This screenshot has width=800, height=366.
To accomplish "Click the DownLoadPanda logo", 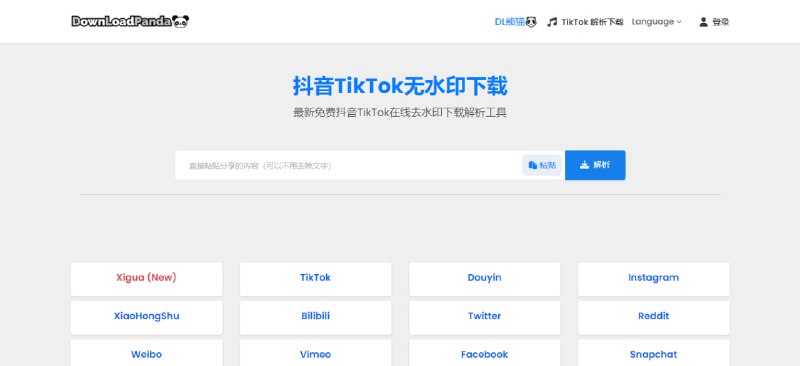I will point(130,21).
